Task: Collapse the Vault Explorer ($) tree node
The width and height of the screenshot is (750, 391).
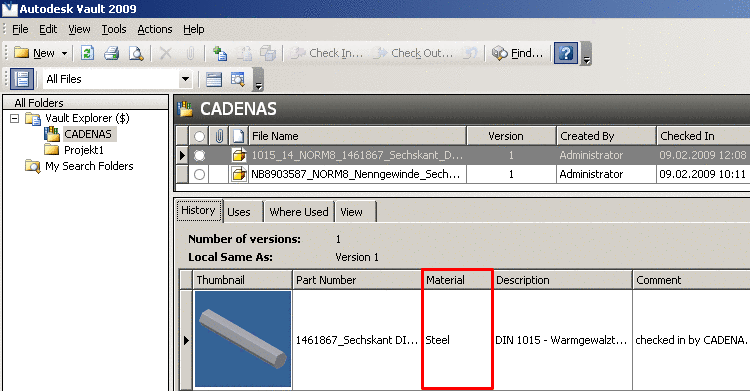Action: click(15, 118)
